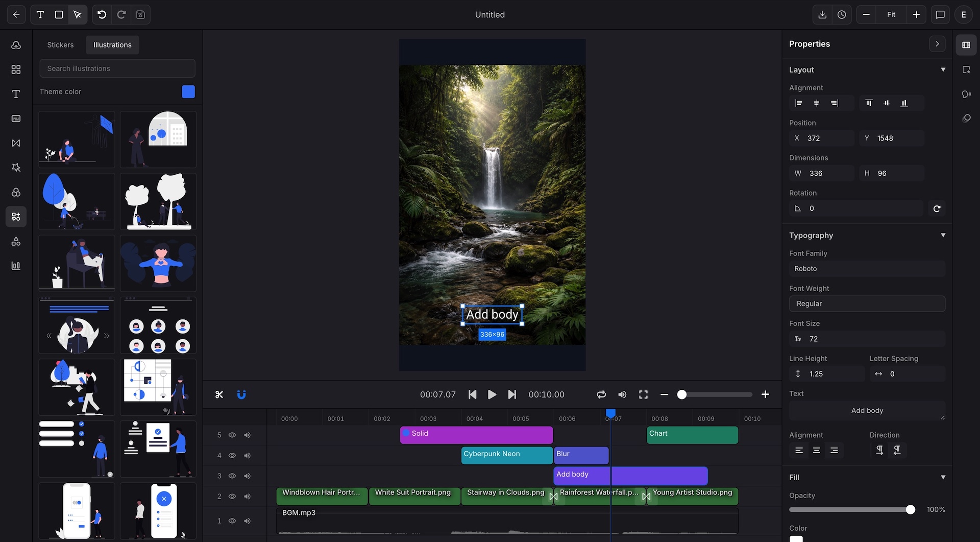
Task: Mute the BGM.mp3 audio track
Action: click(x=248, y=521)
